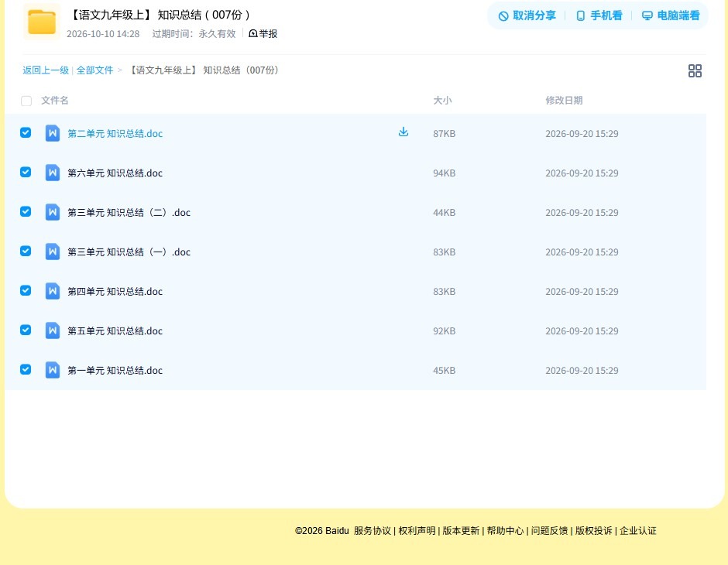
Task: Click the download icon for 第二单元 知识总结.doc
Action: (x=403, y=132)
